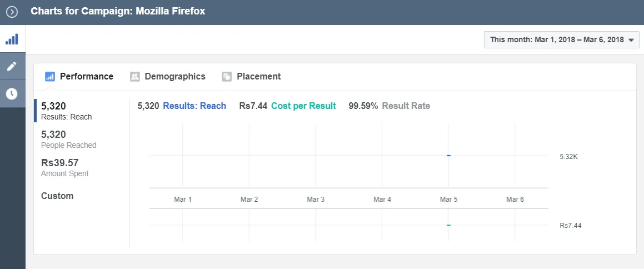Click the green Cost per Result legend

303,106
